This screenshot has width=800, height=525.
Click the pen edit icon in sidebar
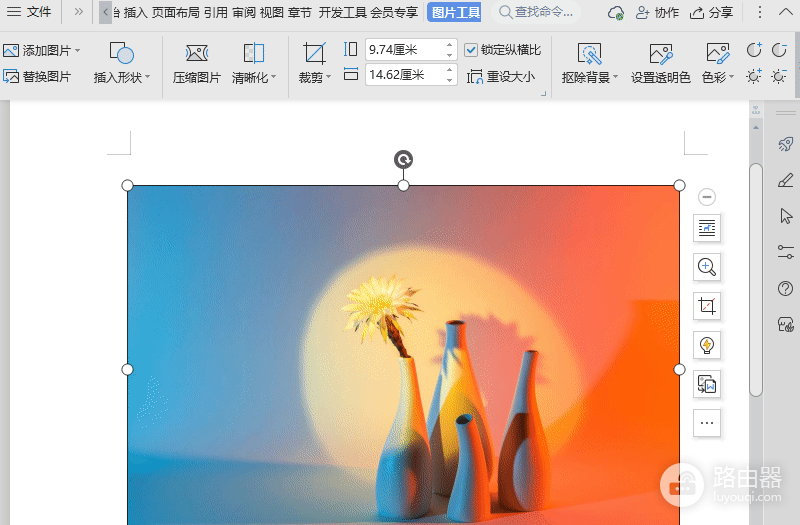[x=786, y=180]
